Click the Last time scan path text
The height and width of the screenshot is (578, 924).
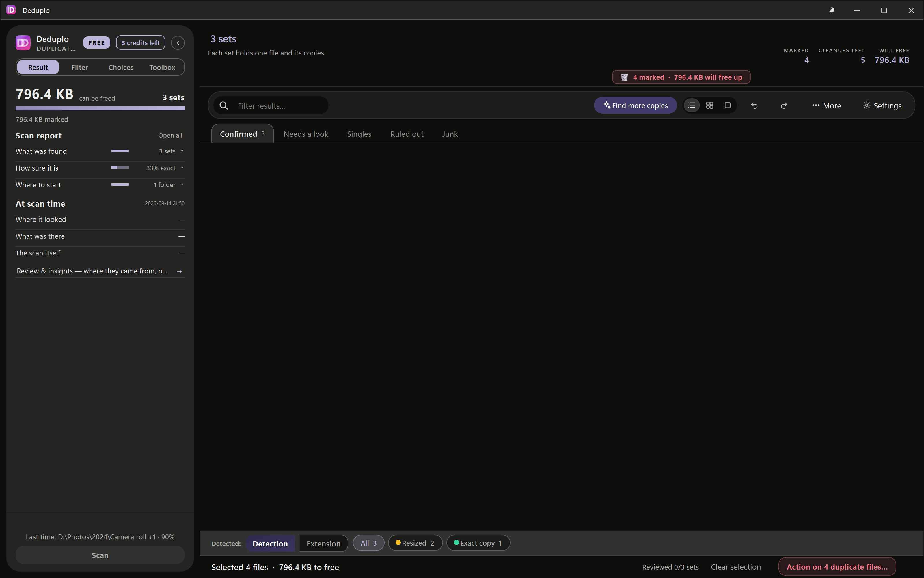(100, 537)
